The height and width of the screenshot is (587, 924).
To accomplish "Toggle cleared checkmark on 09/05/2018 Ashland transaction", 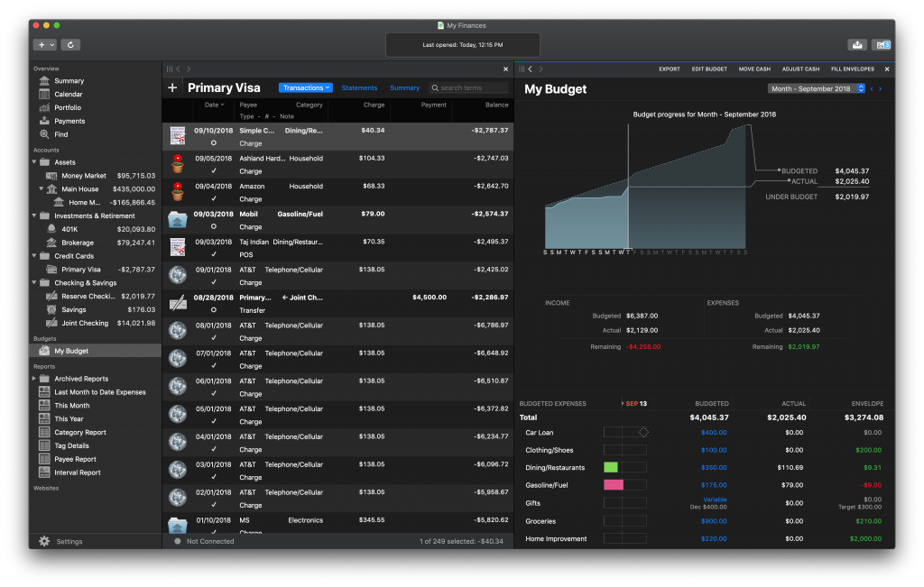I will 213,171.
